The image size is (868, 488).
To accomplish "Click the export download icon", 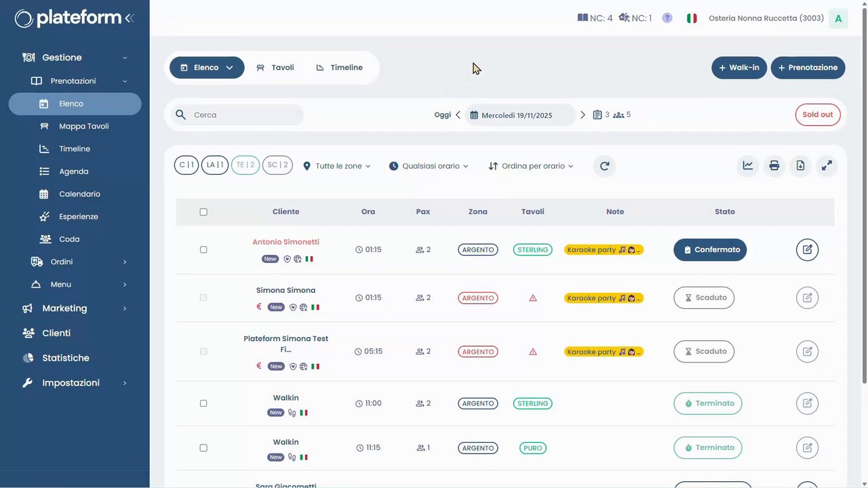I will (x=801, y=166).
